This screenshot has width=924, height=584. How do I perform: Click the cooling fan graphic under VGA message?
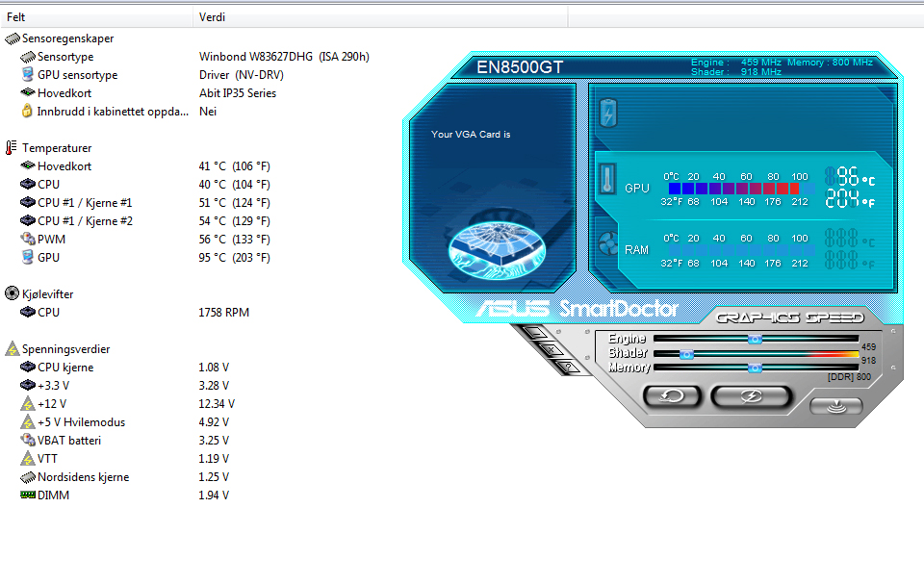[497, 248]
